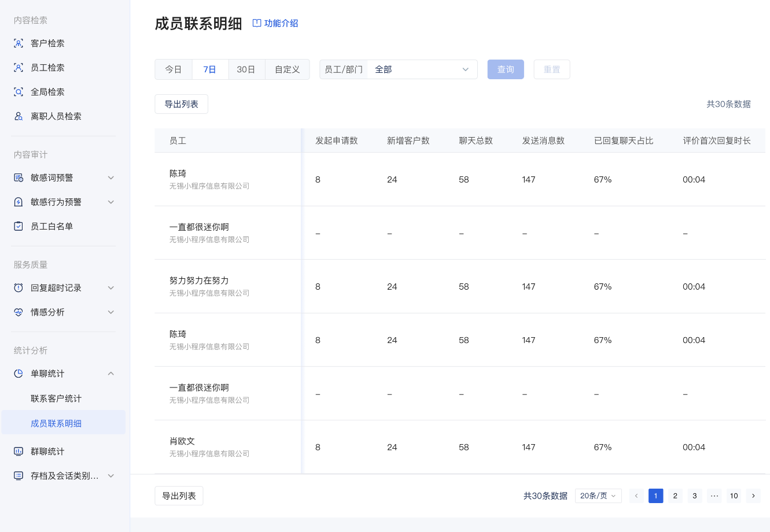Select the 自定义 date range tab

click(288, 69)
